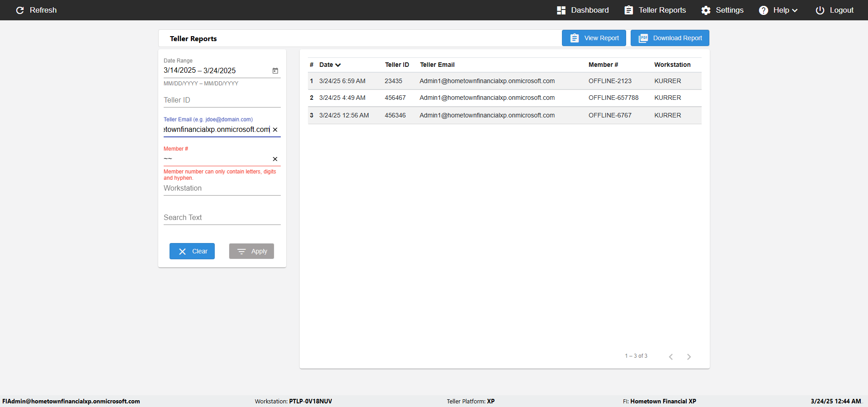This screenshot has height=407, width=868.
Task: Click the Refresh icon in top bar
Action: (x=20, y=10)
